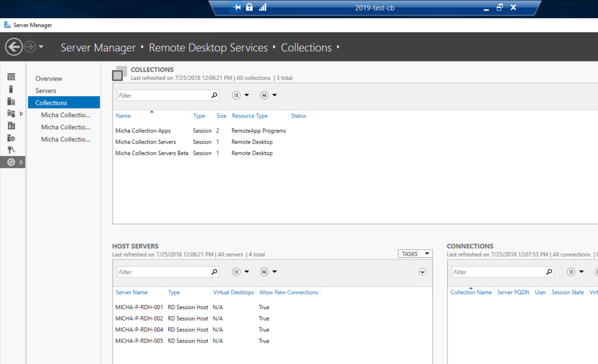Screen dimensions: 598x364
Task: Sort connections by Collection Name
Action: coord(471,292)
